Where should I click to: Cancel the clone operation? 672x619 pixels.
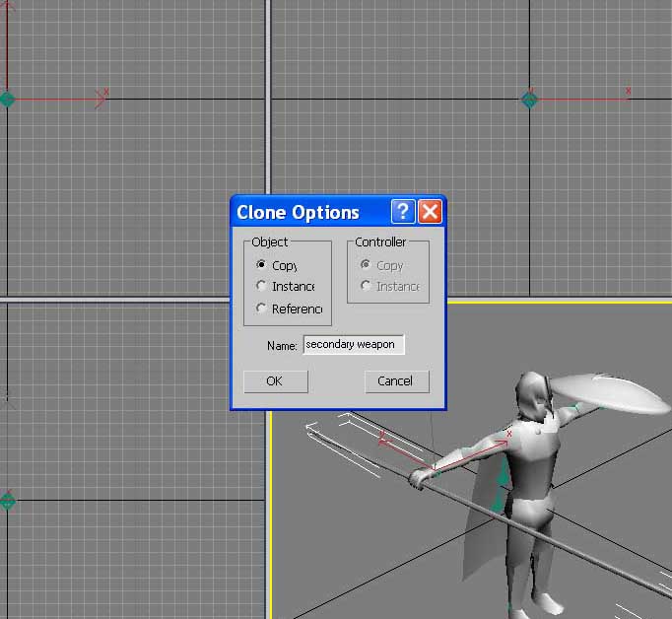(x=397, y=381)
